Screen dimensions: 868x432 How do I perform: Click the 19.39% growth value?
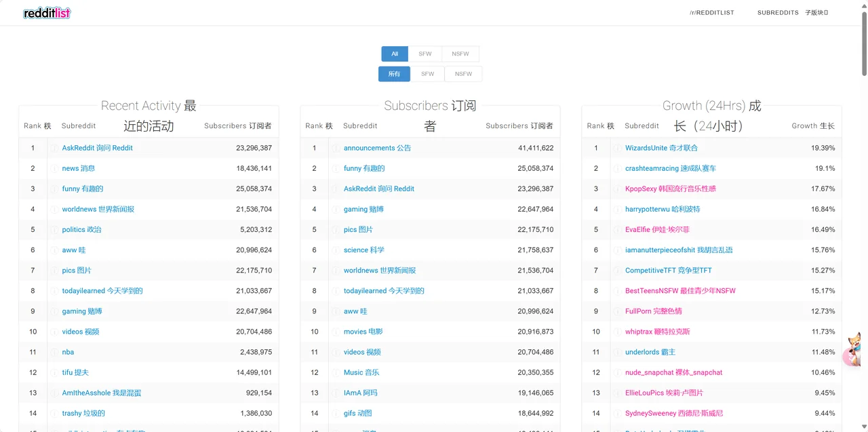(823, 148)
